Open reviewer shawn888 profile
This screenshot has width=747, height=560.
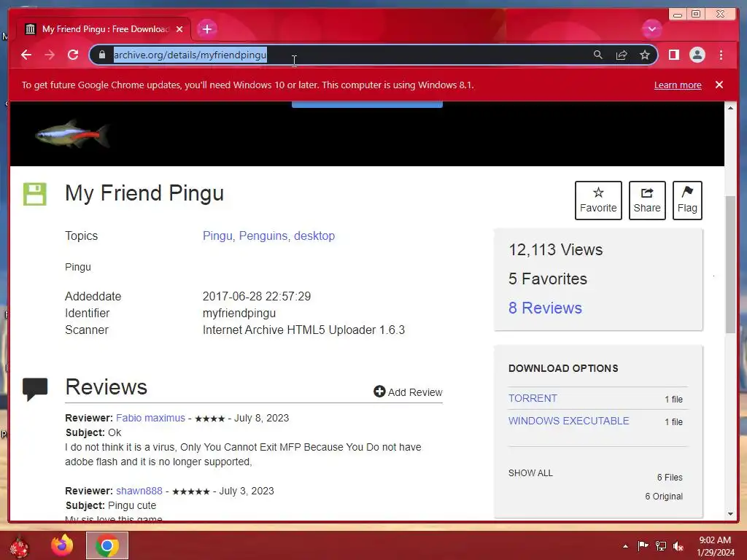(139, 491)
